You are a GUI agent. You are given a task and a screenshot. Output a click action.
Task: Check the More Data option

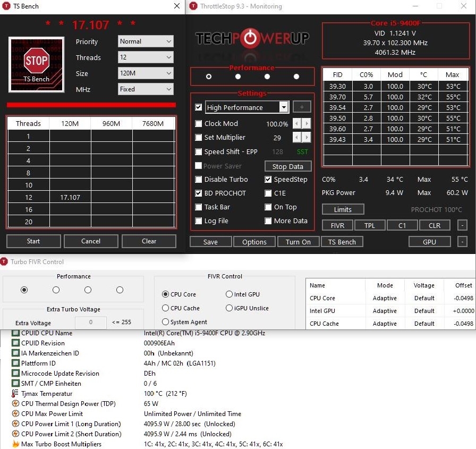pyautogui.click(x=268, y=221)
